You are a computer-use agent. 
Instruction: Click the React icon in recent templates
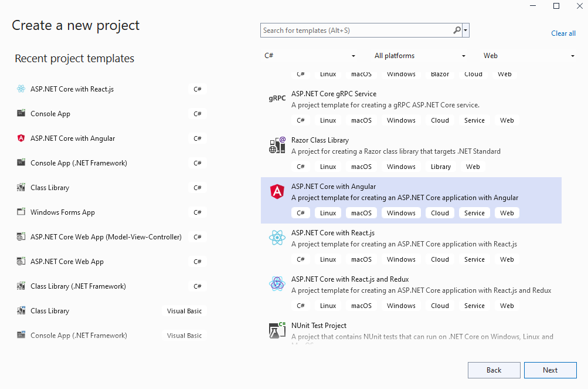coord(21,89)
